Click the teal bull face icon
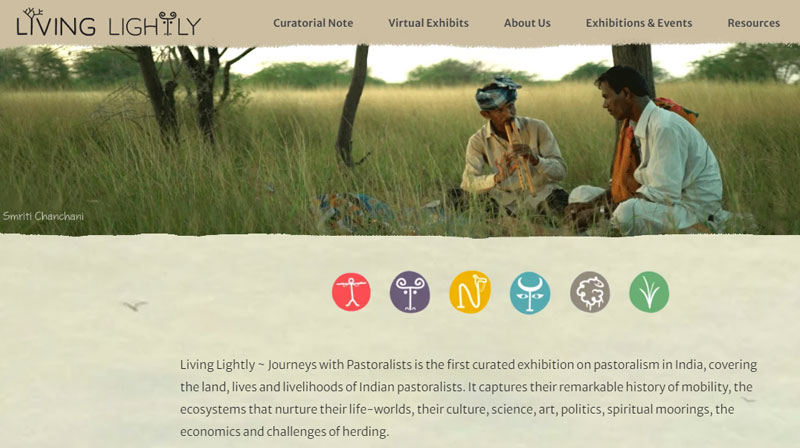The width and height of the screenshot is (800, 448). click(x=530, y=292)
